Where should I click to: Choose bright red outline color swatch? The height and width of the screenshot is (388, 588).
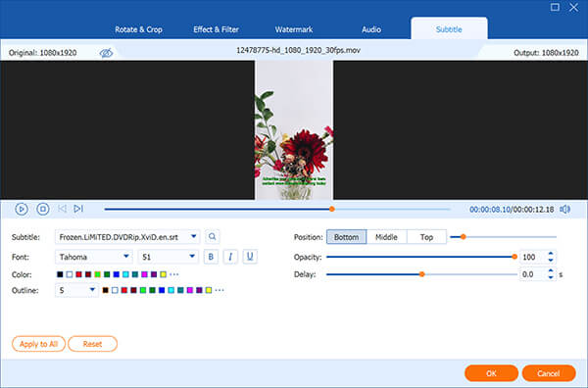tap(124, 290)
